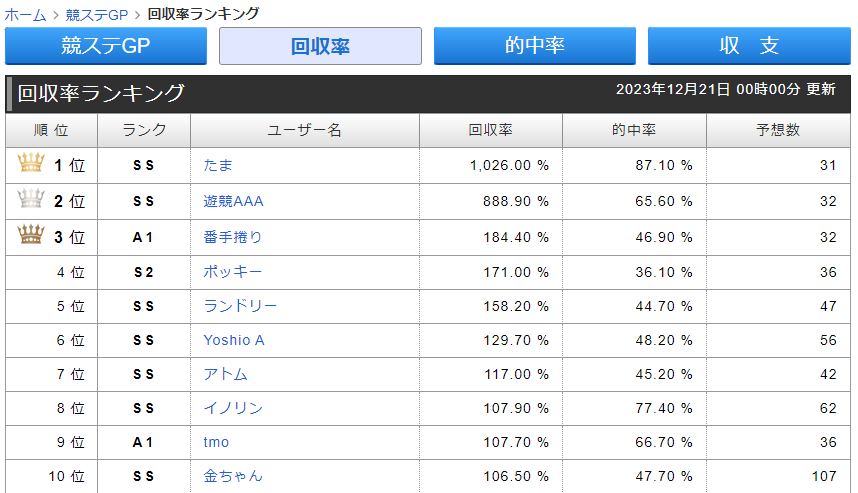
Task: Open user アトム profile
Action: coord(225,374)
